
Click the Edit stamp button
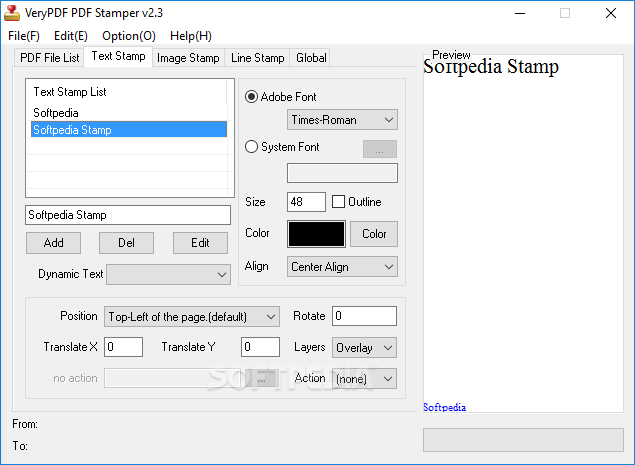tap(200, 243)
